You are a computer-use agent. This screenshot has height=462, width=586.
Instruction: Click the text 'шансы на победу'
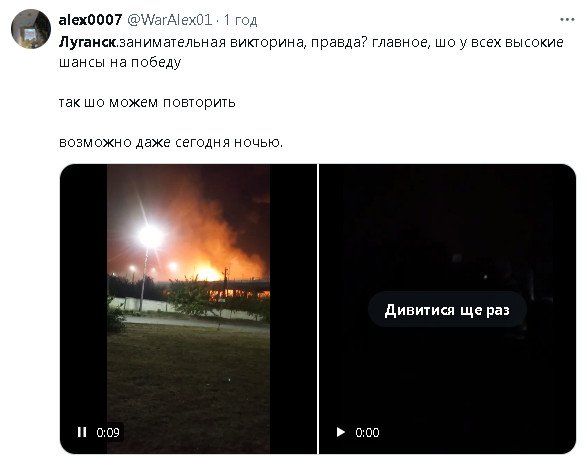(120, 62)
